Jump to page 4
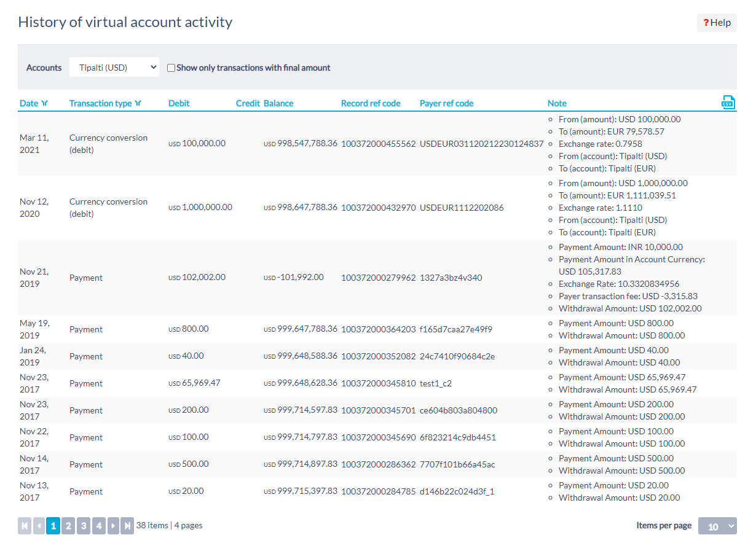 (98, 526)
